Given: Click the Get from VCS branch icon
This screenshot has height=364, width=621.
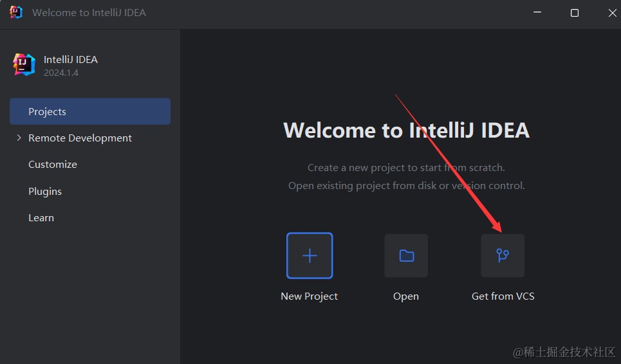Looking at the screenshot, I should [x=503, y=255].
